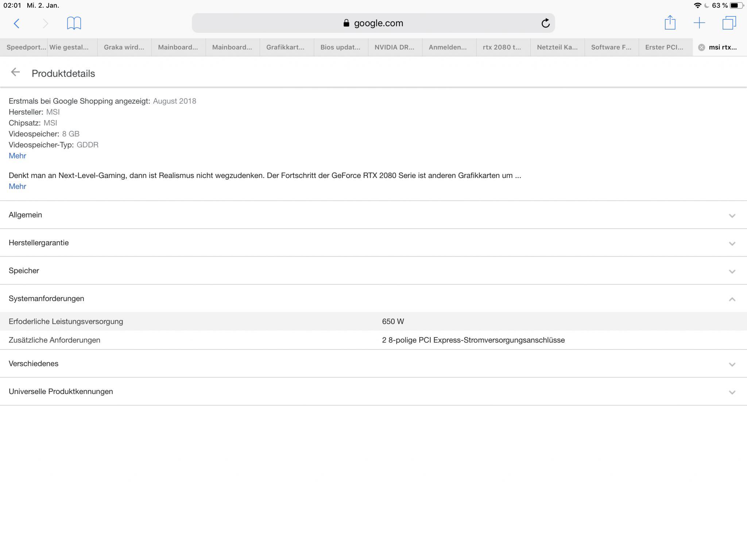Image resolution: width=747 pixels, height=560 pixels.
Task: Expand the Verschiedenes section
Action: click(373, 364)
